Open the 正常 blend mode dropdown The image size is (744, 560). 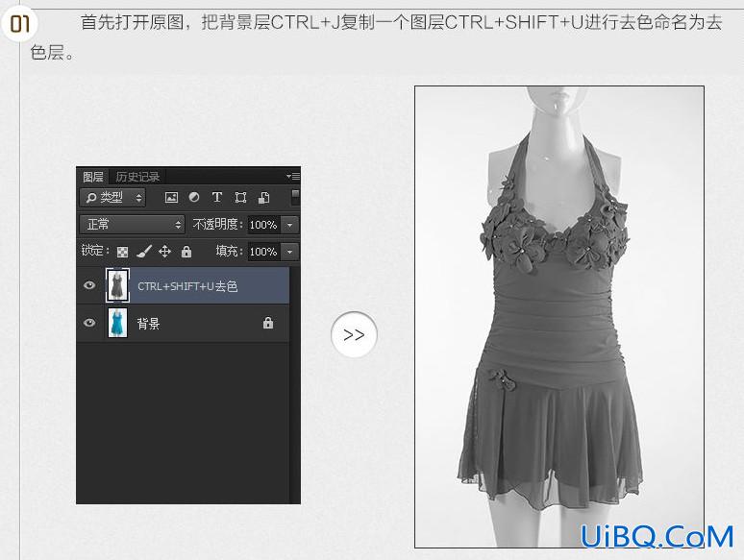(x=132, y=224)
